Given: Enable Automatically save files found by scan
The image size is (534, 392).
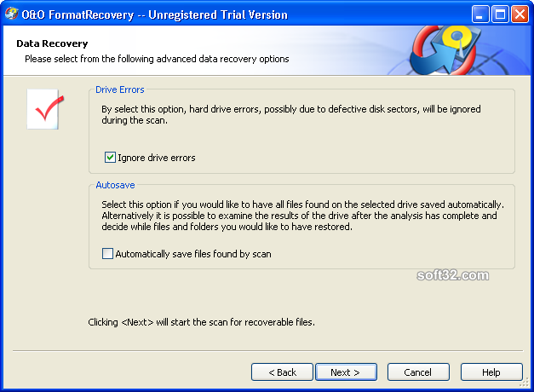Looking at the screenshot, I should point(107,254).
